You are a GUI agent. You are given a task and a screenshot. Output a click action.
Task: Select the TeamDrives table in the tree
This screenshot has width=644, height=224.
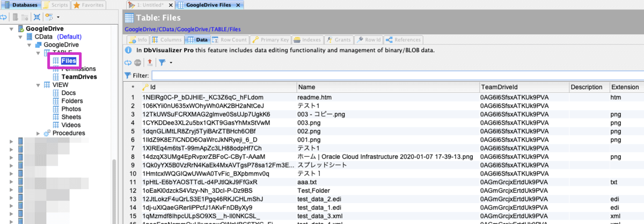[78, 77]
